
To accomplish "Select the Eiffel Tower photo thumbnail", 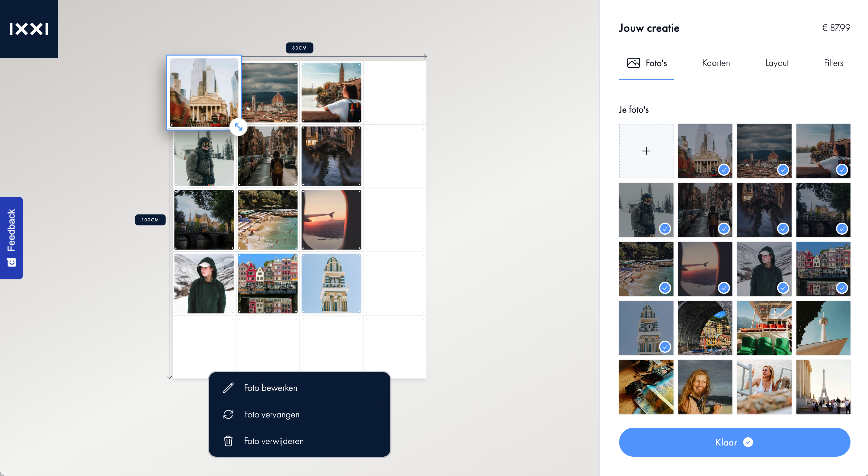I will click(823, 387).
